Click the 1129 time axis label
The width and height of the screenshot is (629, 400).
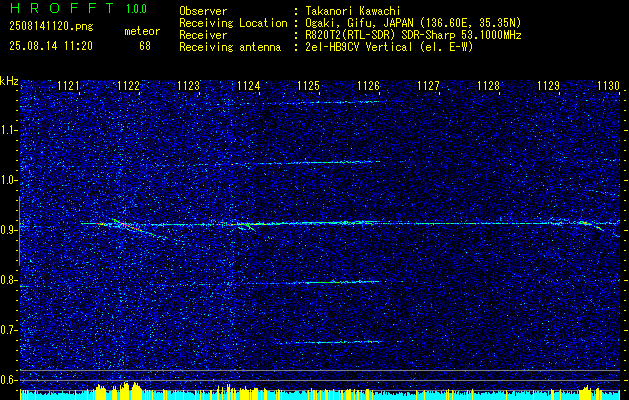[548, 86]
